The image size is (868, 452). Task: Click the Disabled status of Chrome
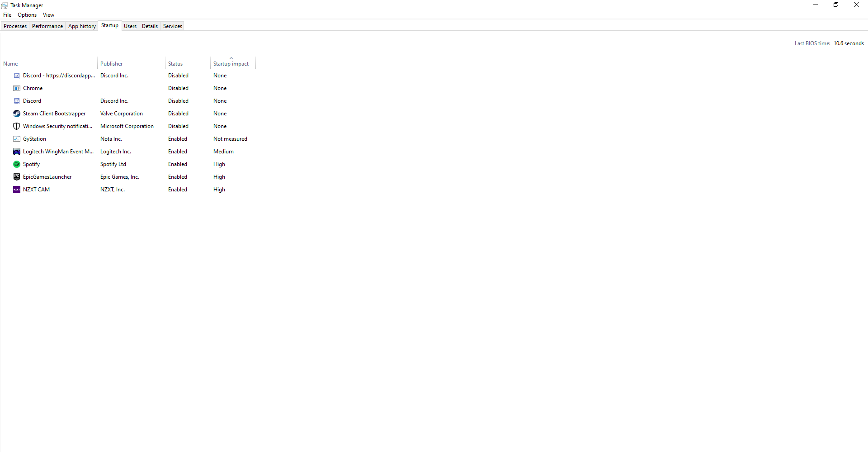pos(178,88)
